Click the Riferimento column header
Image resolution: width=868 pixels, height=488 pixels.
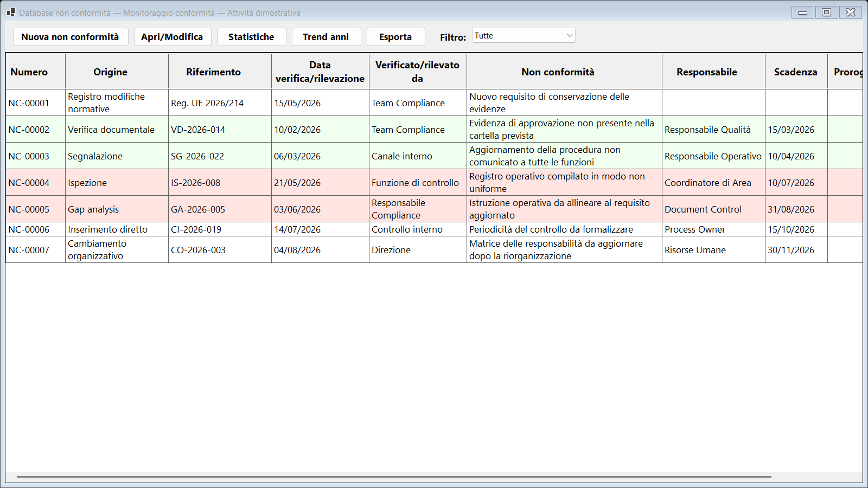[220, 72]
